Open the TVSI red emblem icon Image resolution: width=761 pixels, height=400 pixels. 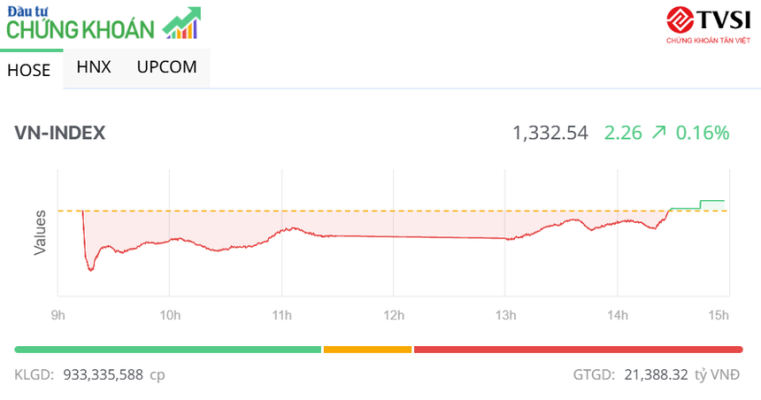click(679, 19)
